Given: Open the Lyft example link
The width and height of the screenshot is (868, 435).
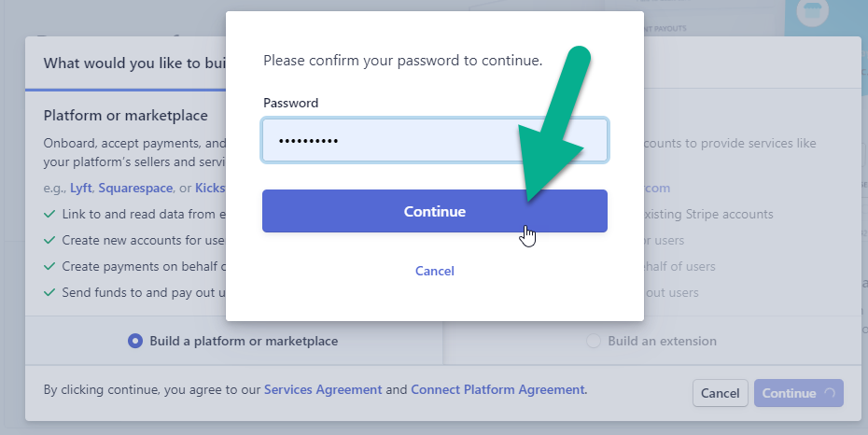Looking at the screenshot, I should [81, 189].
